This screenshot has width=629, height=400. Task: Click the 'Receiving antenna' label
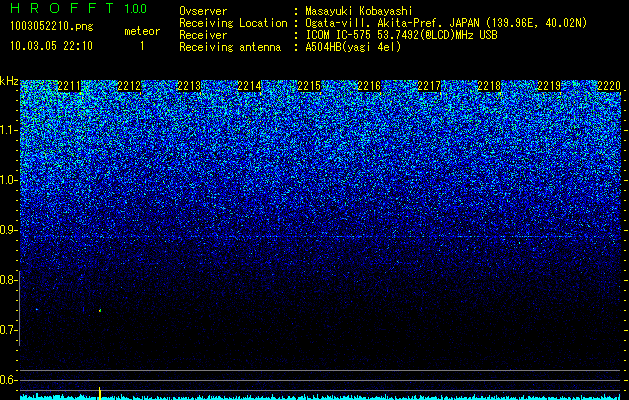click(x=230, y=47)
